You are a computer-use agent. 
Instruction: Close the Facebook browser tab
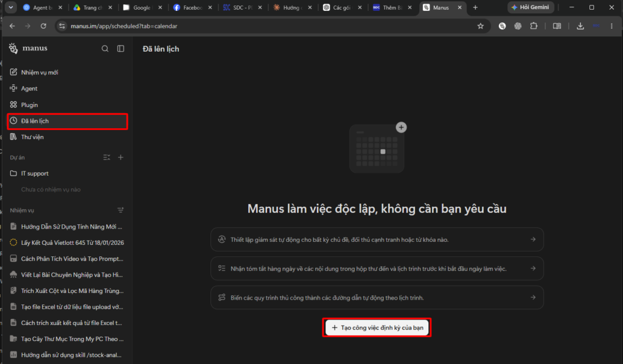click(210, 7)
